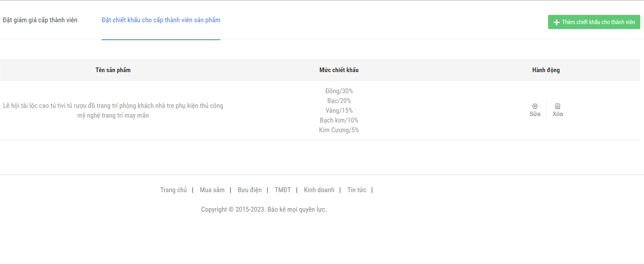The width and height of the screenshot is (644, 264).
Task: Select the Bạc/20% discount level
Action: 339,101
